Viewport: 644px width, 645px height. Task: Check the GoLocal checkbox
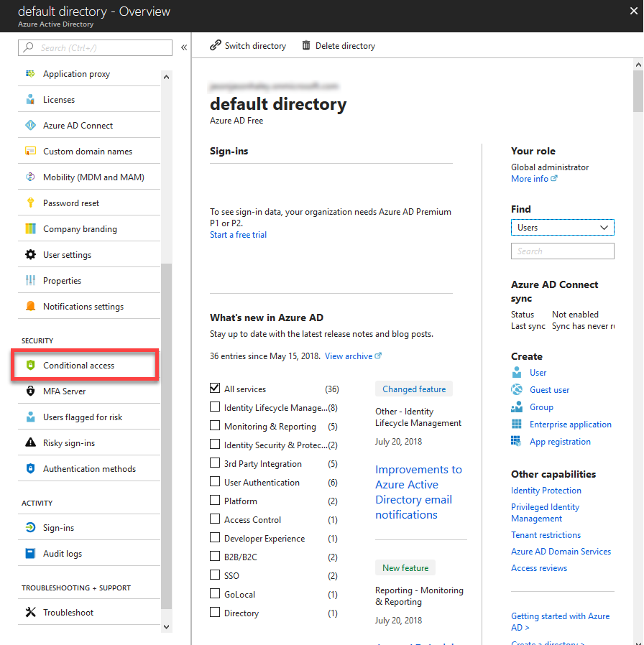point(214,593)
